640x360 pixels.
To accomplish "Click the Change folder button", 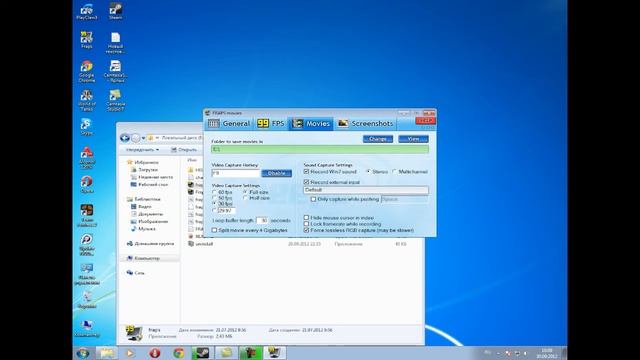I will tap(378, 139).
